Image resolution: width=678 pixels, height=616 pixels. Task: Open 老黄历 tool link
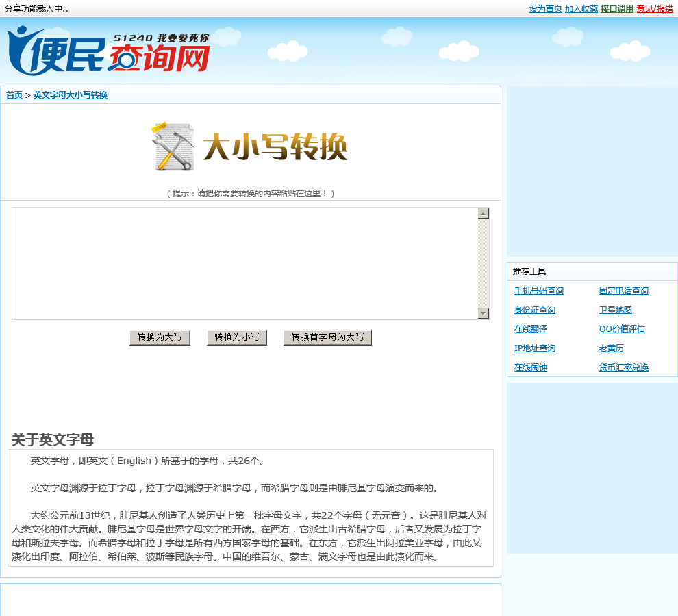[612, 348]
